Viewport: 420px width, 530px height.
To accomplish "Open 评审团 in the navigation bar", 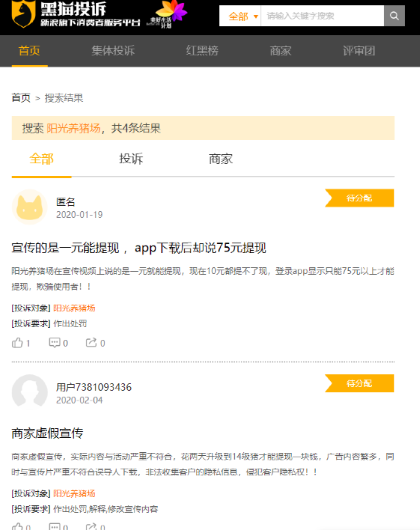I will 359,51.
